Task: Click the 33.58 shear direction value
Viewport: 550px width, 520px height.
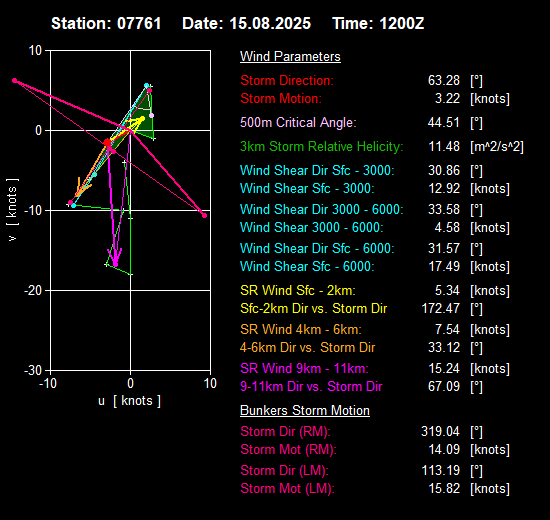Action: (444, 209)
